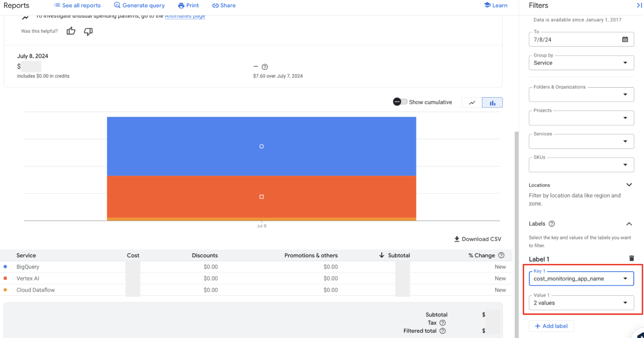Viewport: 644px width, 338px height.
Task: Open the Tax help icon
Action: tap(442, 323)
